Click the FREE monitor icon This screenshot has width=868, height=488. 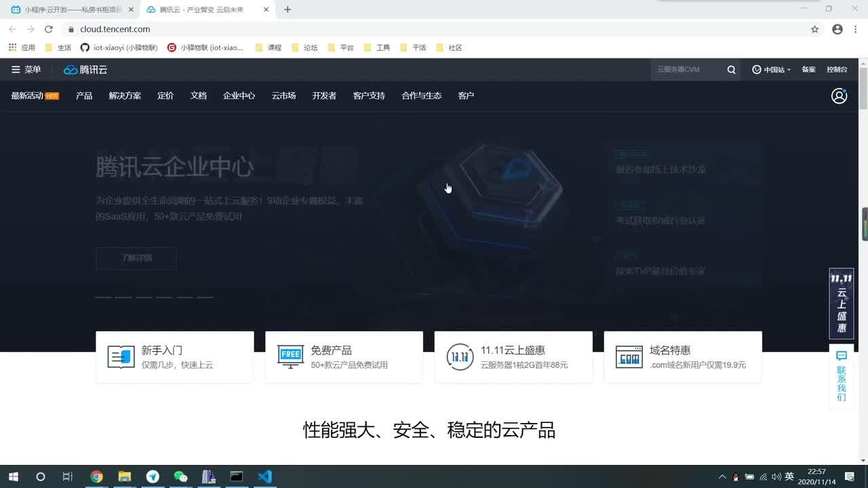pyautogui.click(x=290, y=357)
